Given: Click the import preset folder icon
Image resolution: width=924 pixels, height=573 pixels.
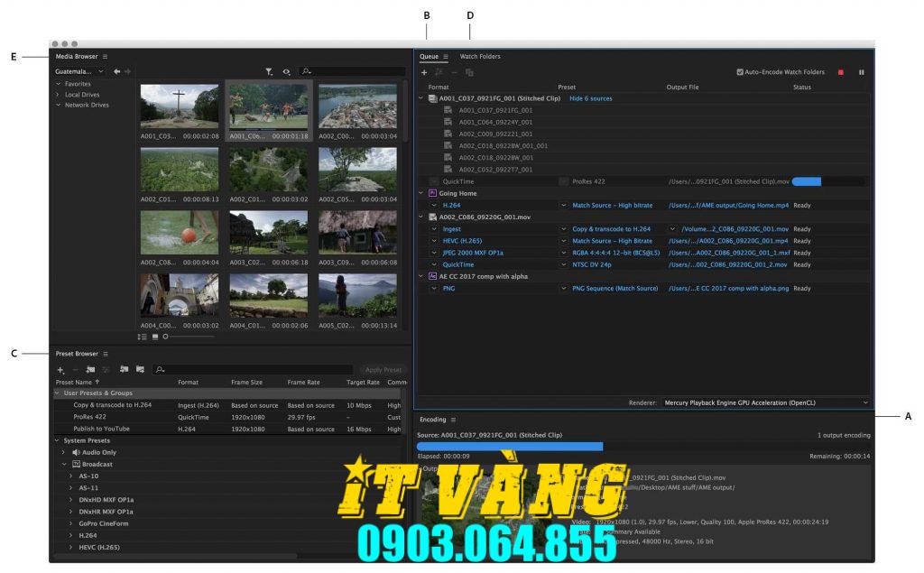Looking at the screenshot, I should (125, 368).
